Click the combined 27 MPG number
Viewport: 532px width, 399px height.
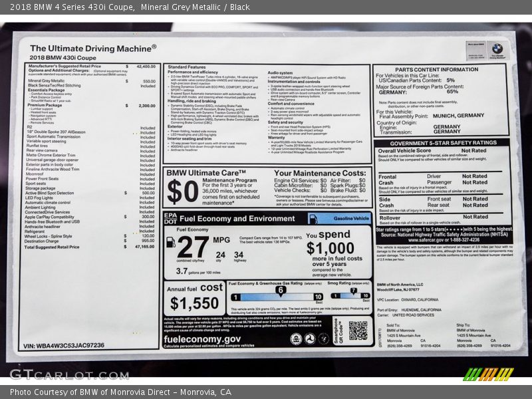pos(193,247)
